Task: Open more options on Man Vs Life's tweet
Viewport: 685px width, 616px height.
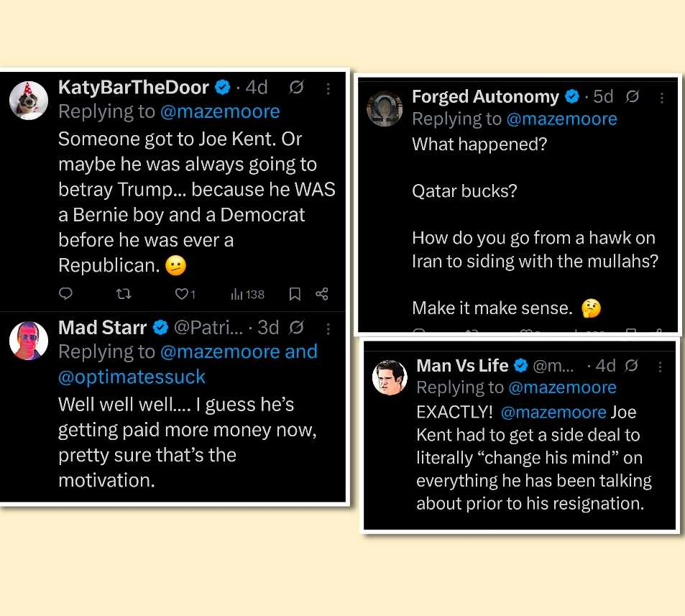Action: (x=661, y=366)
